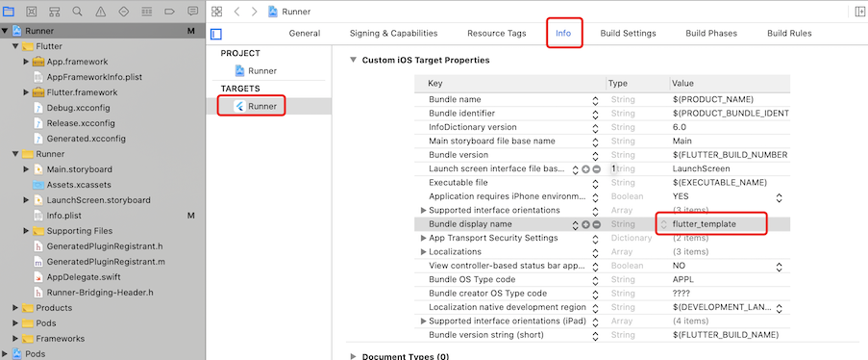Expand the Document Types section
This screenshot has height=360, width=868.
tap(353, 356)
